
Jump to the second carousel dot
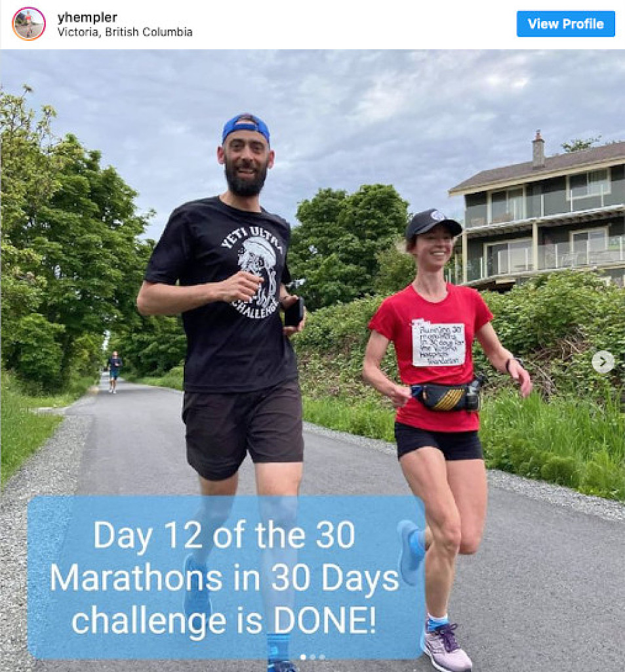pyautogui.click(x=313, y=656)
